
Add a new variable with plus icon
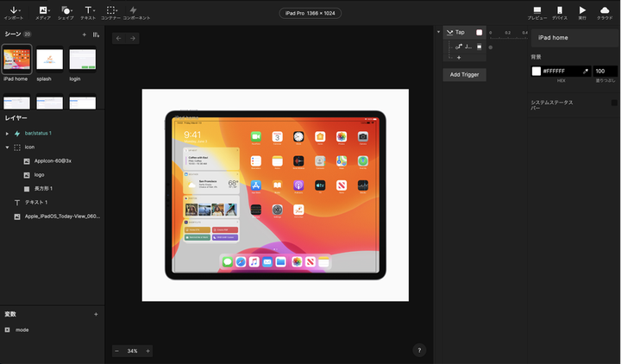tap(96, 314)
